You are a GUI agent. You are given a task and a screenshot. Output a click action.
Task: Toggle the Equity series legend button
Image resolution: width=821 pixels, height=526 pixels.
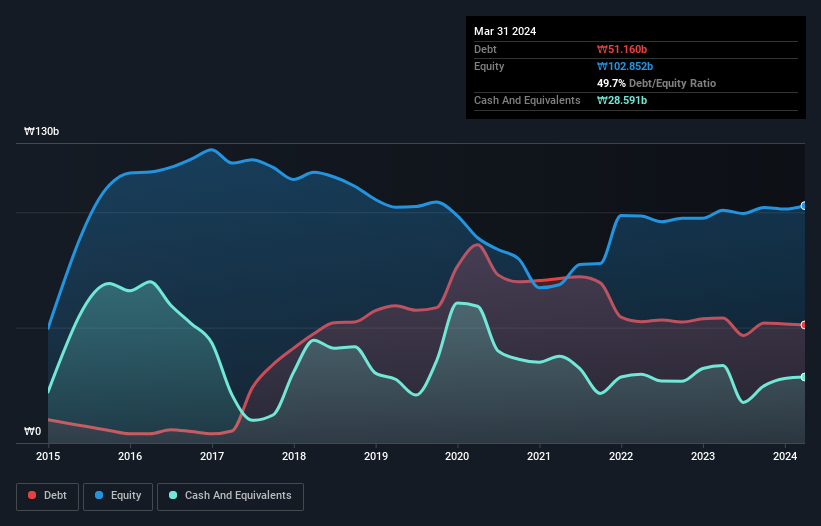118,496
